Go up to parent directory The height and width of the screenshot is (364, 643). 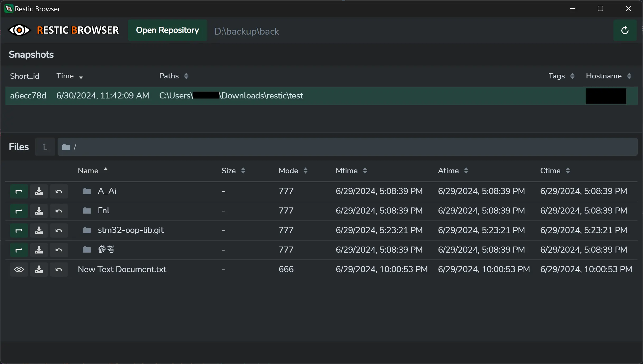click(45, 147)
